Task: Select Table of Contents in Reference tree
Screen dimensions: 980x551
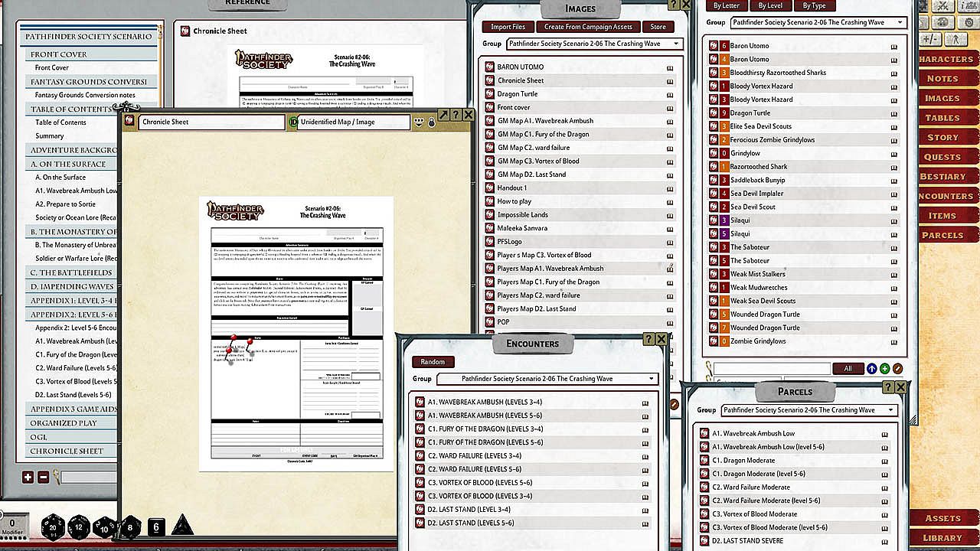Action: (x=60, y=122)
